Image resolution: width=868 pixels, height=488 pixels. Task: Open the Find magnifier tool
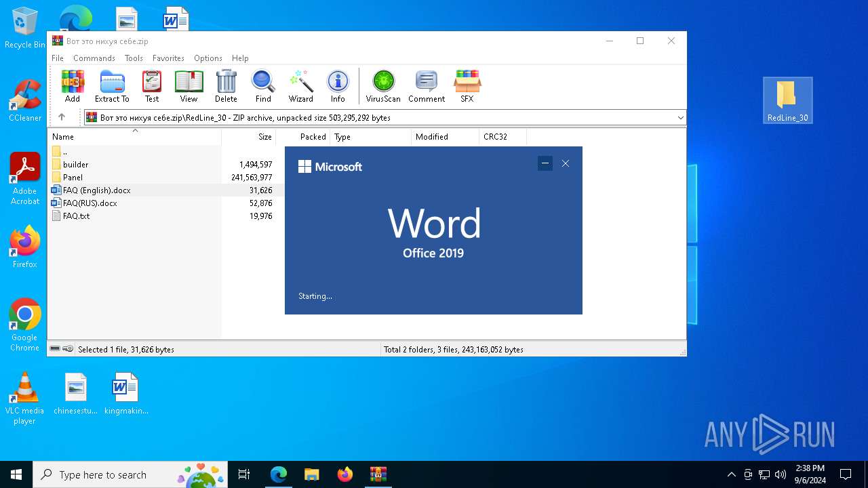[263, 86]
